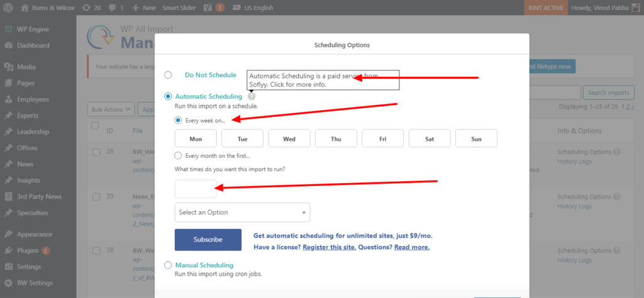
Task: Click the Subscribe button
Action: click(208, 240)
